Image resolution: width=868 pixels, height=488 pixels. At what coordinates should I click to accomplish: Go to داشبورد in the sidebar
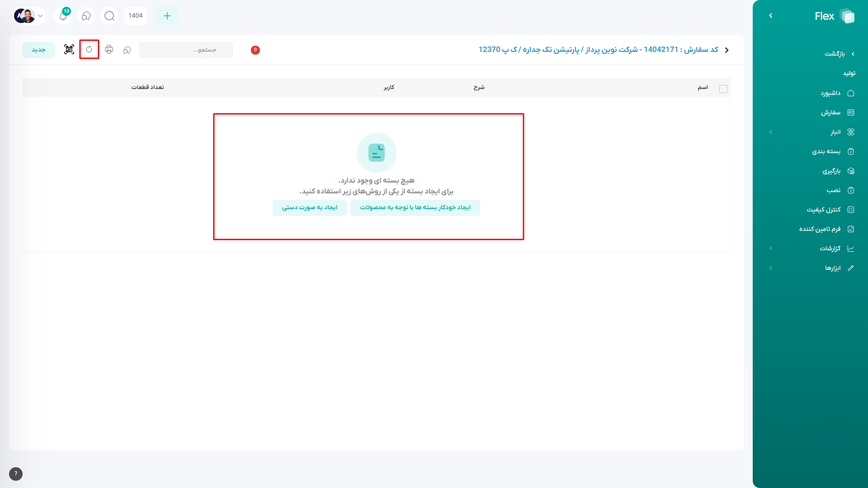pyautogui.click(x=830, y=93)
